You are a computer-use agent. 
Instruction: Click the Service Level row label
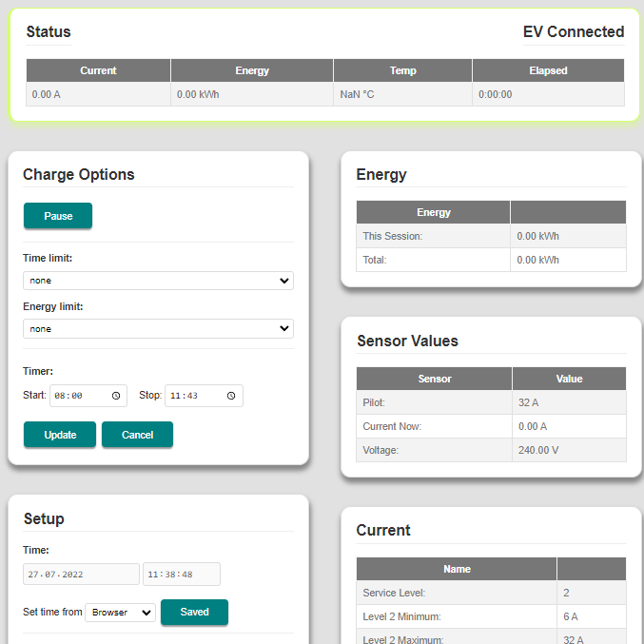pos(394,593)
